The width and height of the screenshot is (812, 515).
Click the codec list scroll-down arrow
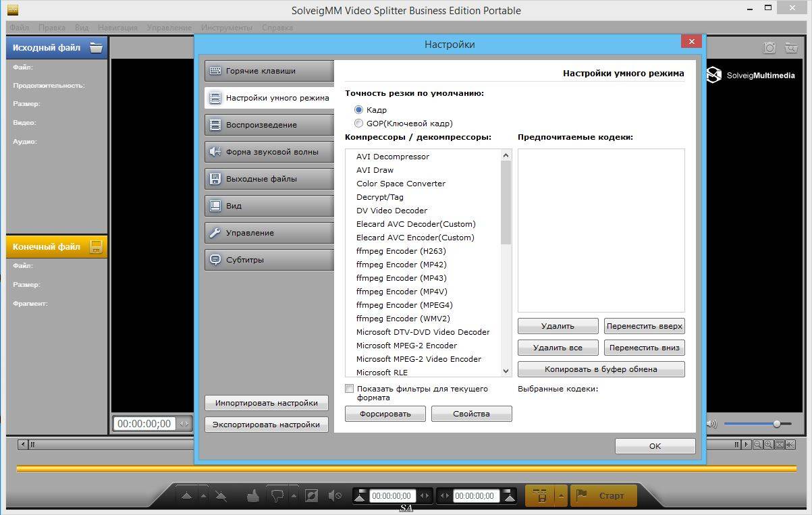coord(506,371)
